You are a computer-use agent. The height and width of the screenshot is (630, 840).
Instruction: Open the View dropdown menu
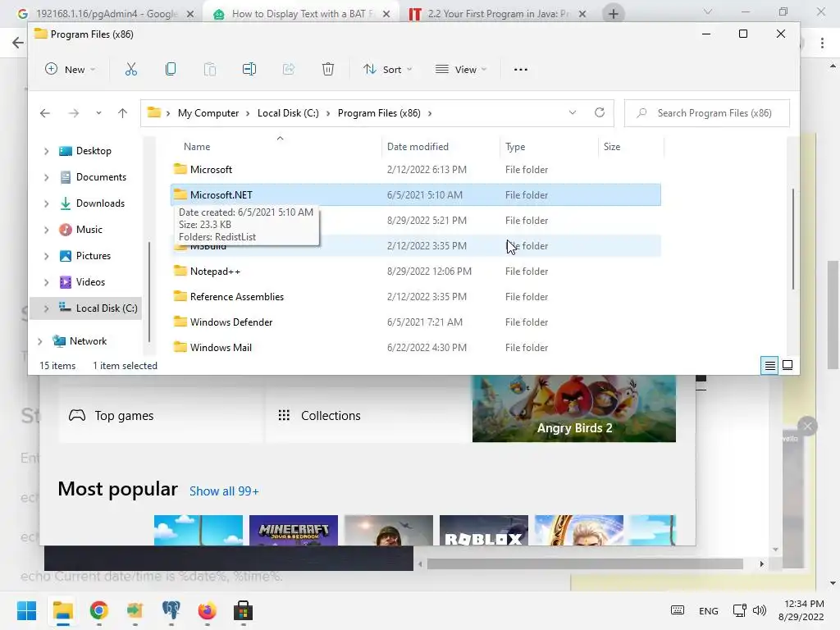point(461,69)
